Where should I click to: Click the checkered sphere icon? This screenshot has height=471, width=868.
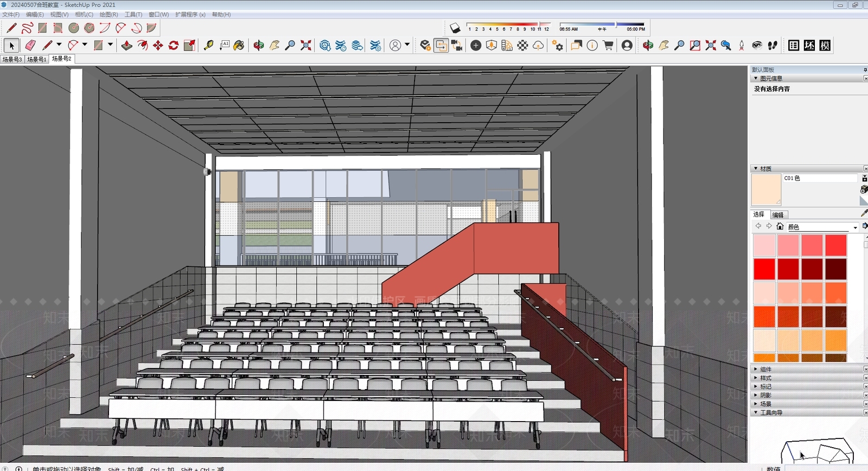(522, 46)
